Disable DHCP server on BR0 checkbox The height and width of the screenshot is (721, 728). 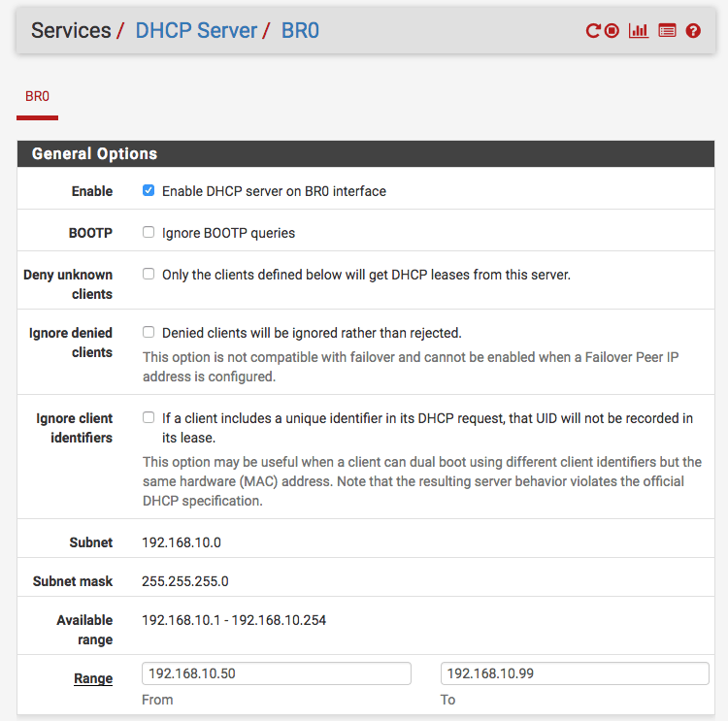point(149,191)
